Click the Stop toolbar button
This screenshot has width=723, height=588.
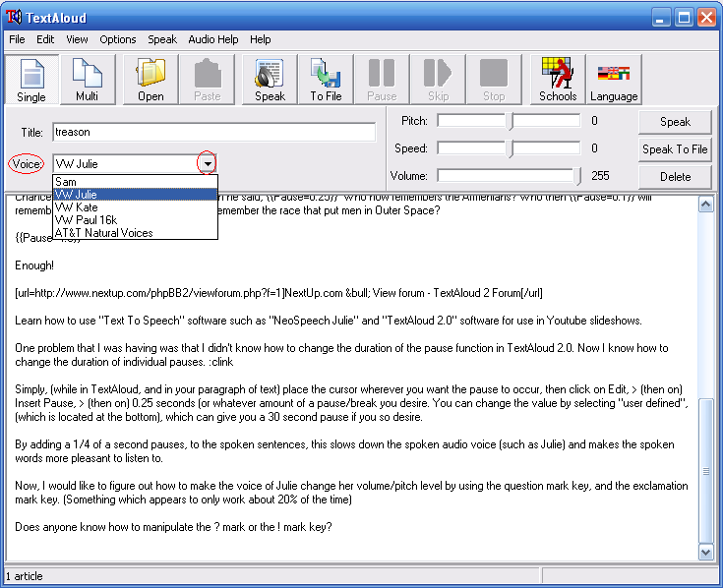tap(494, 80)
